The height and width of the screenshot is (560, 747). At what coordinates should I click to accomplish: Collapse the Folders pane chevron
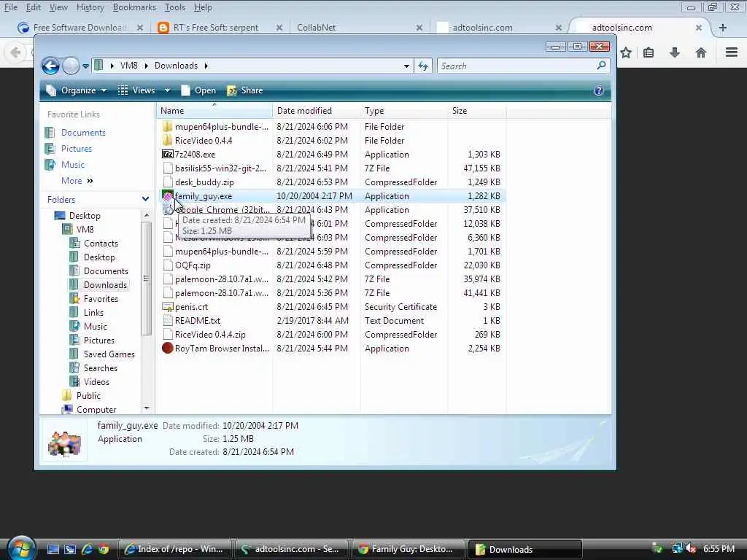(145, 199)
